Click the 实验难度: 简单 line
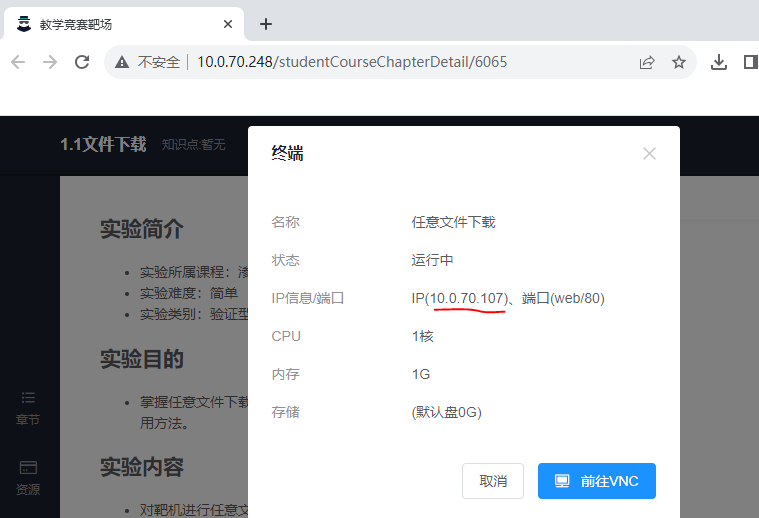759x518 pixels. (189, 293)
